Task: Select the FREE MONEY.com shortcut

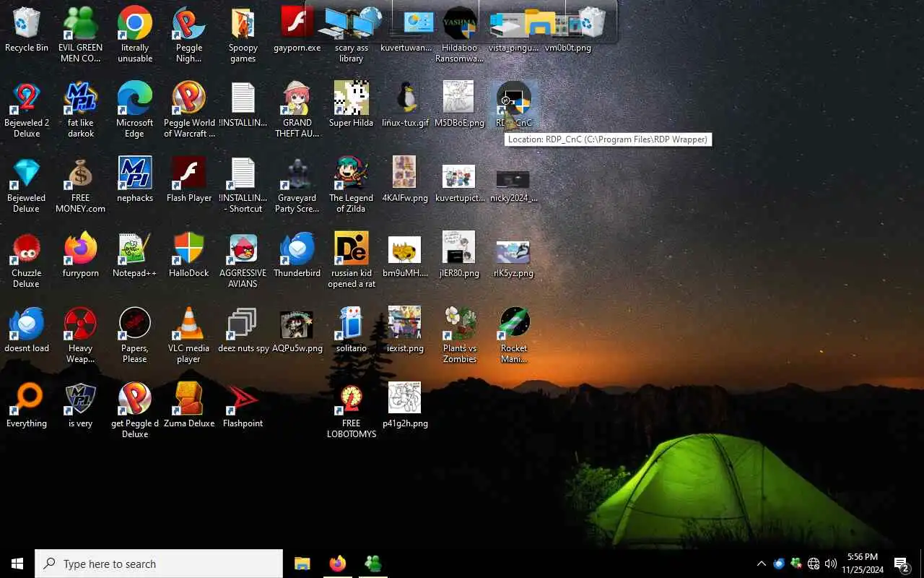Action: pos(80,185)
